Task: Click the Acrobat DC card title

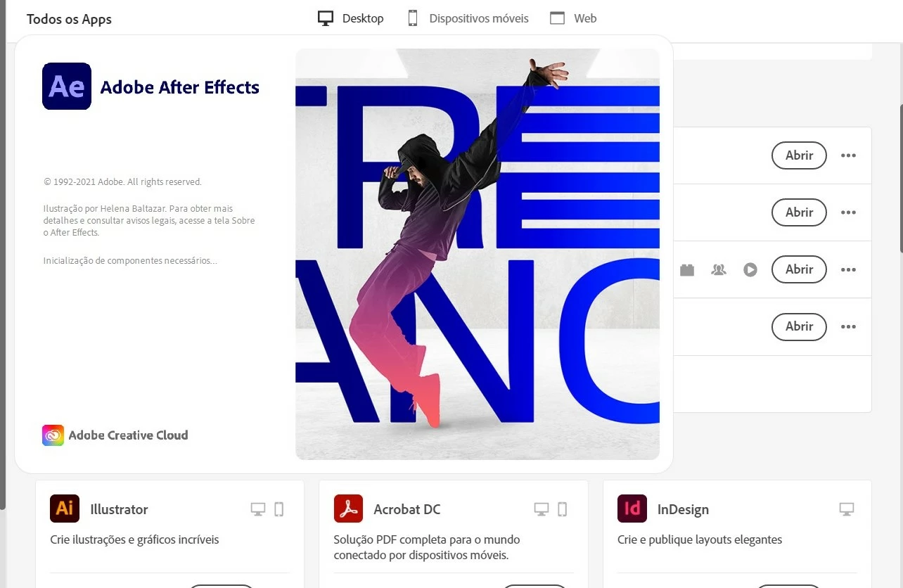Action: point(407,509)
